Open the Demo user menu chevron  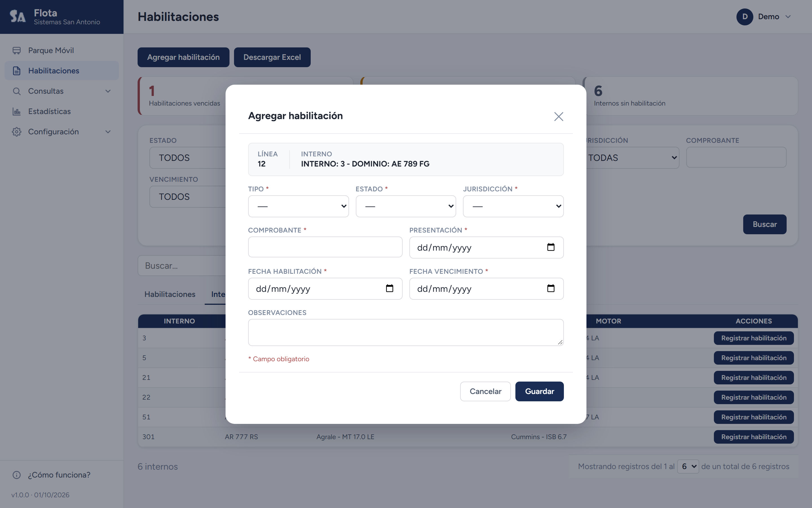[788, 17]
